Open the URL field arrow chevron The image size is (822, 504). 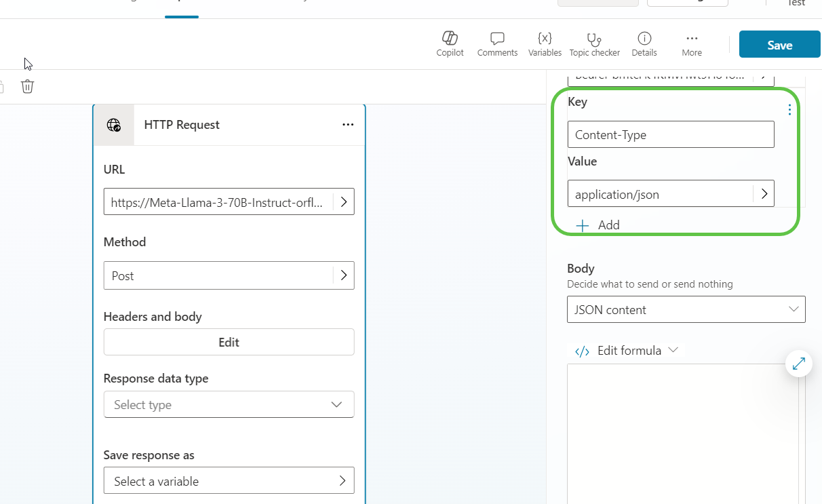343,202
